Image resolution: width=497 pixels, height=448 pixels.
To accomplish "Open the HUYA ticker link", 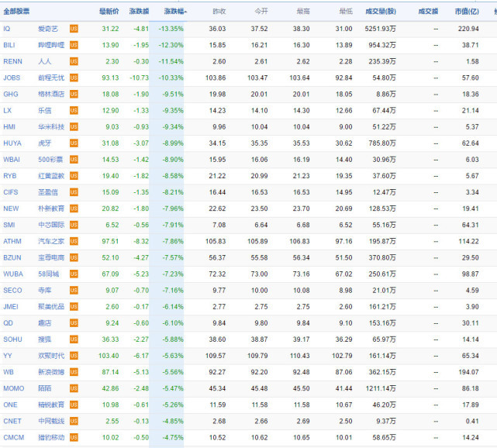I will 12,143.
